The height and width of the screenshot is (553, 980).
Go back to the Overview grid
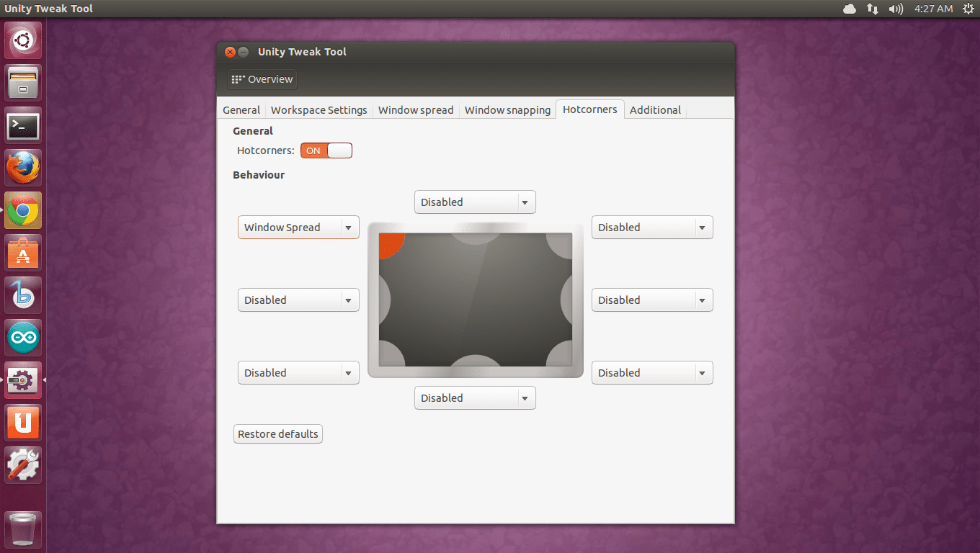262,79
